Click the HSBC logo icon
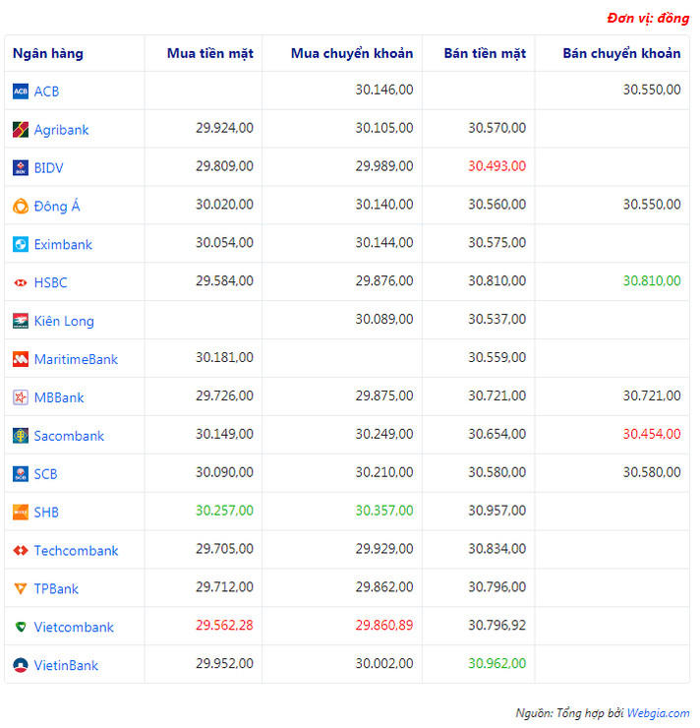 point(20,283)
